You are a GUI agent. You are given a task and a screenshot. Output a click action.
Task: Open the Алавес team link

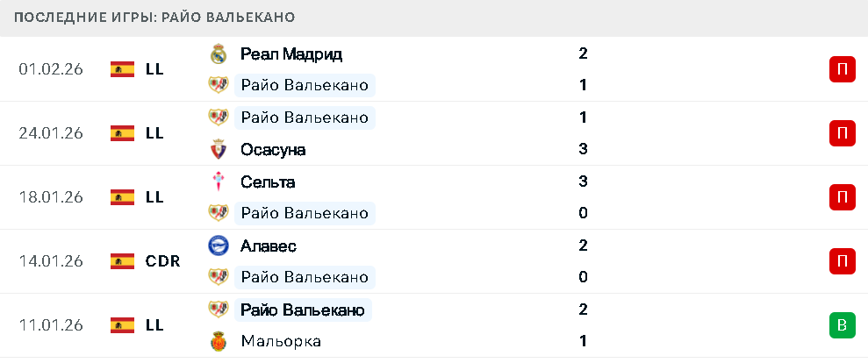click(x=268, y=246)
